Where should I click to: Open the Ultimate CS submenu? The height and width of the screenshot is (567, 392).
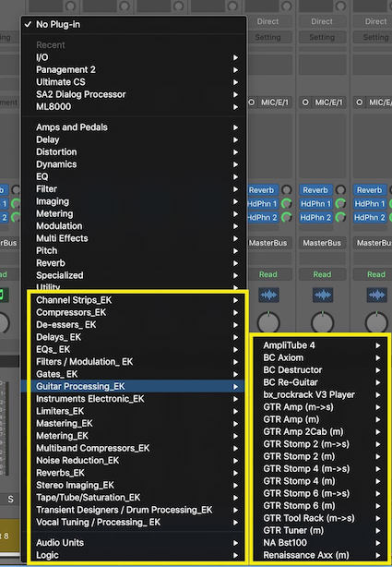134,82
